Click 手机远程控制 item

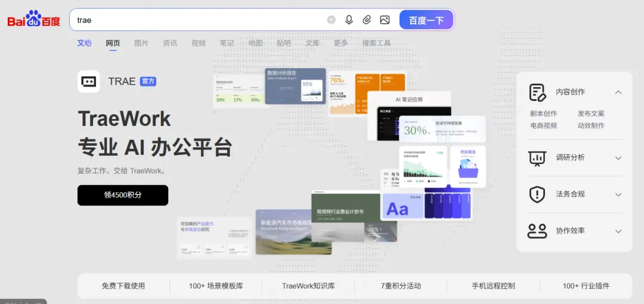click(x=493, y=286)
